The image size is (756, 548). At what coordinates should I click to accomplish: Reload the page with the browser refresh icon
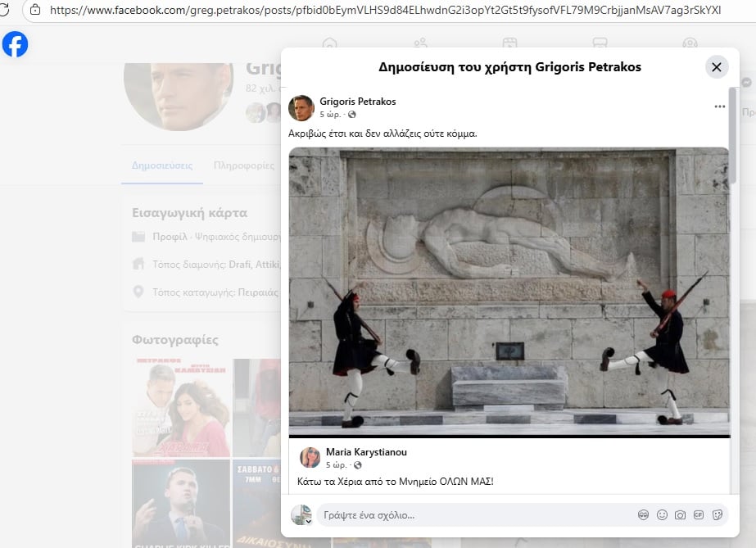(x=4, y=9)
